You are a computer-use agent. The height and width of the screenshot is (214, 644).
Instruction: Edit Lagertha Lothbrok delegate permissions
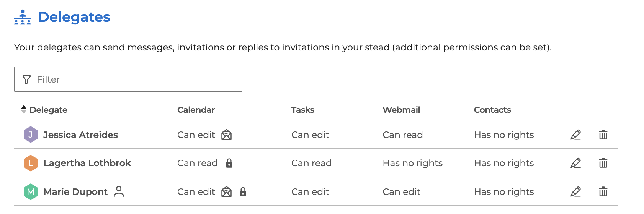point(575,163)
